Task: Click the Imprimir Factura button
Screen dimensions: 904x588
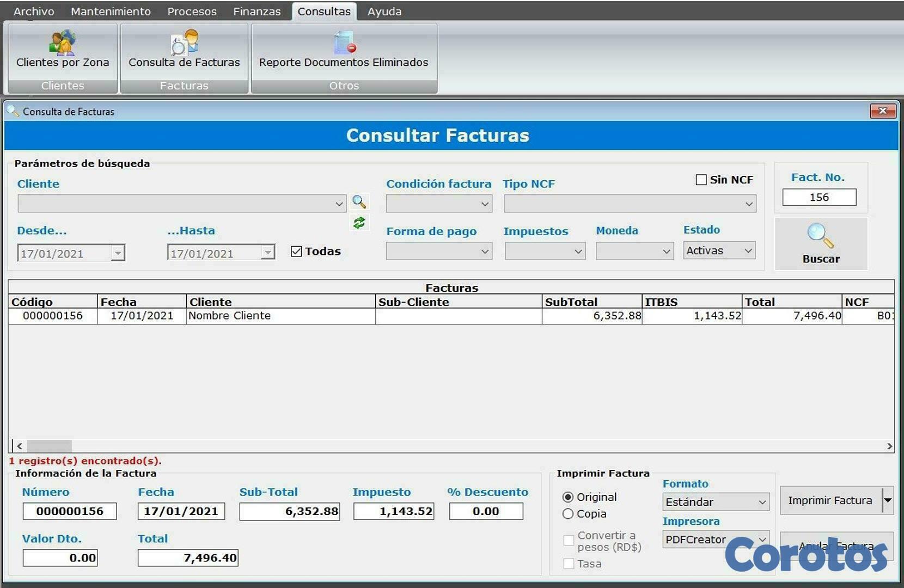Action: (x=830, y=500)
